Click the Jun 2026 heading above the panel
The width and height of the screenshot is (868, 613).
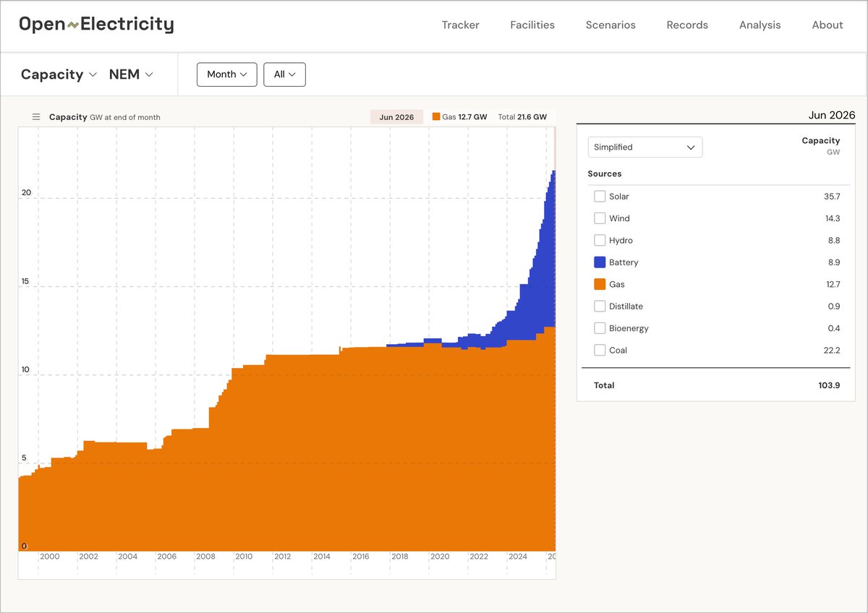832,115
